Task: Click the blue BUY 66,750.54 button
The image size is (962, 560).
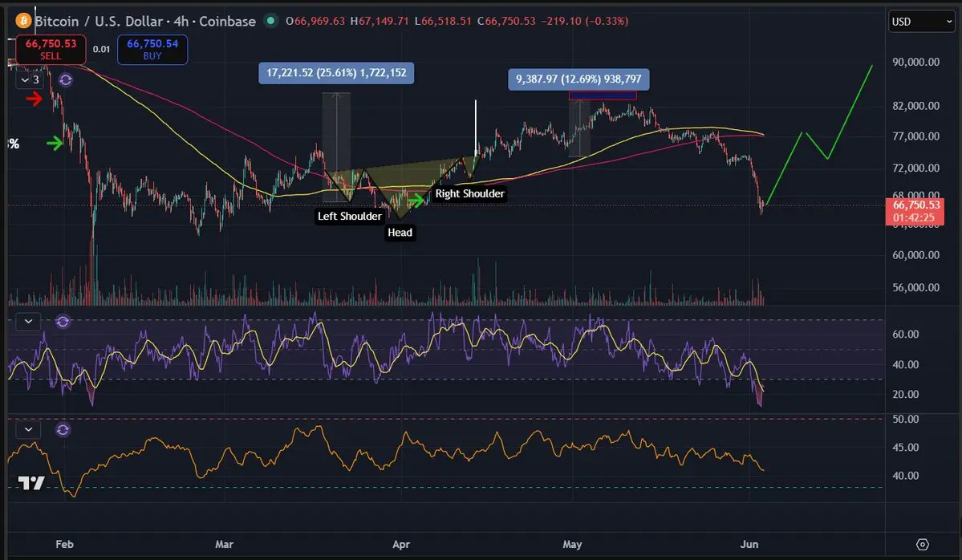Action: click(152, 50)
